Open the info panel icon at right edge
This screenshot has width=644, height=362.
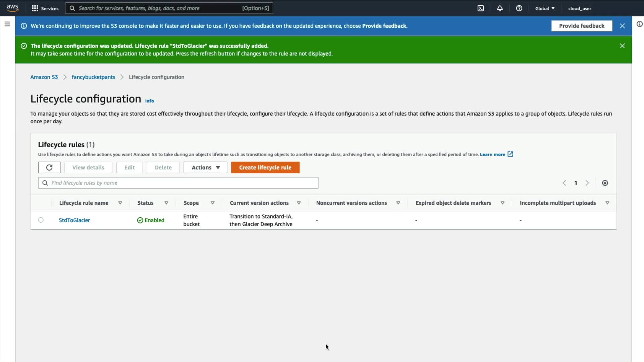tap(640, 24)
